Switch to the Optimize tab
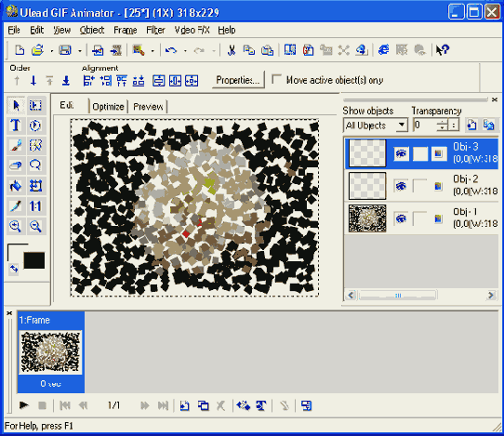This screenshot has height=436, width=504. [108, 107]
